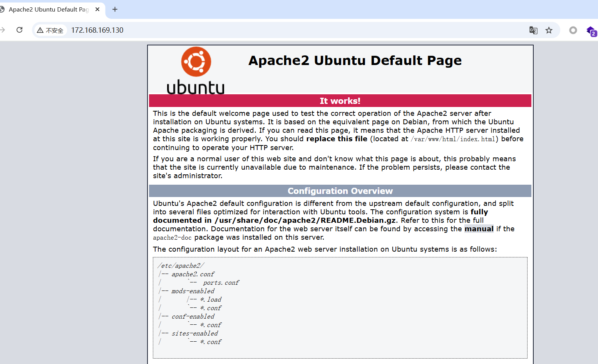This screenshot has width=598, height=364.
Task: Click the '*.load' line in the tree
Action: point(211,299)
